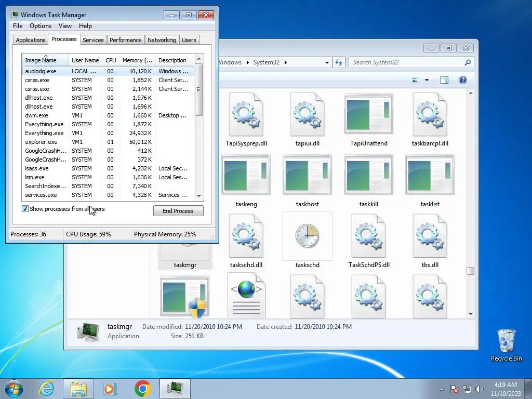The width and height of the screenshot is (532, 399).
Task: Open the Options menu in Task Manager
Action: [x=41, y=26]
